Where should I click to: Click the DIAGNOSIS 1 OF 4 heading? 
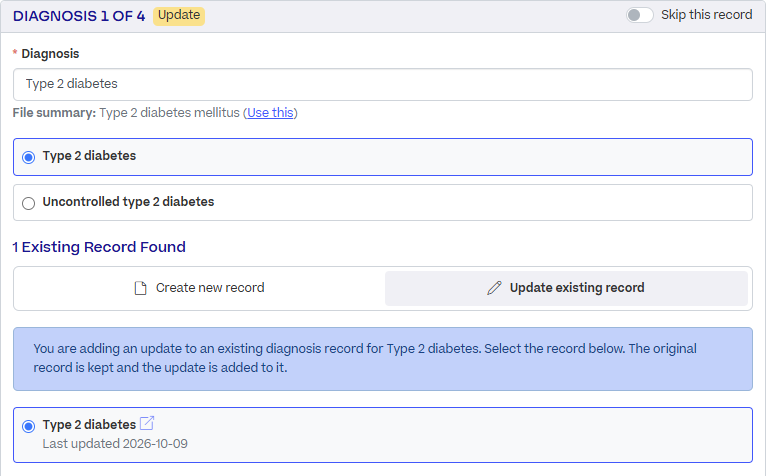click(x=79, y=16)
